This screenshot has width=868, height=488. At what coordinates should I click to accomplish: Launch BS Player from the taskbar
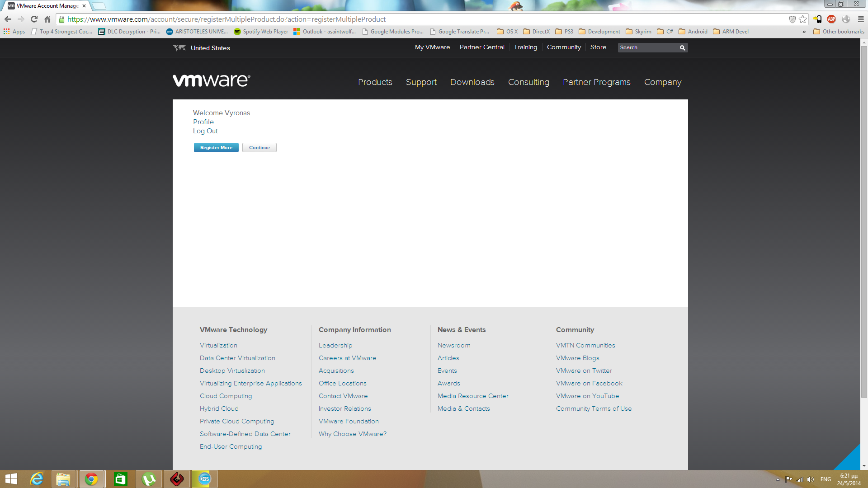(x=204, y=479)
